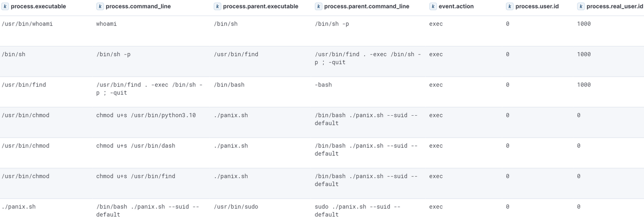Click keyword icon beside process.command_line header
Image resolution: width=644 pixels, height=221 pixels.
[100, 7]
